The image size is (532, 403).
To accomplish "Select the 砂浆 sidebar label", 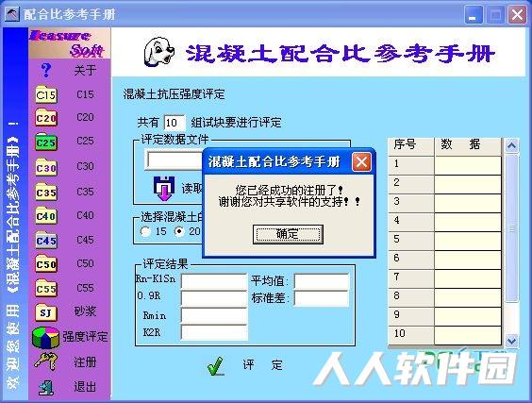I will 85,311.
